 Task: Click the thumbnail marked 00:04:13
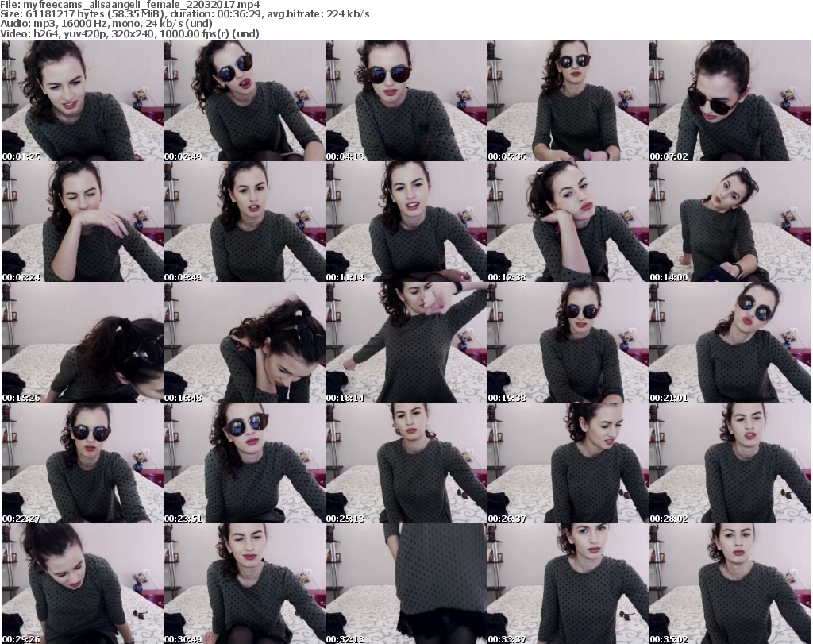(x=406, y=101)
